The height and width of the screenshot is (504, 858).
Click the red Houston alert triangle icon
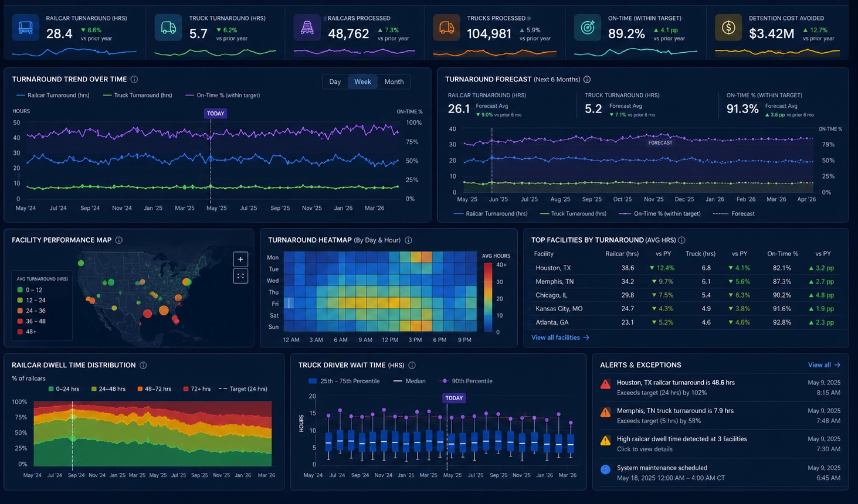coord(605,384)
